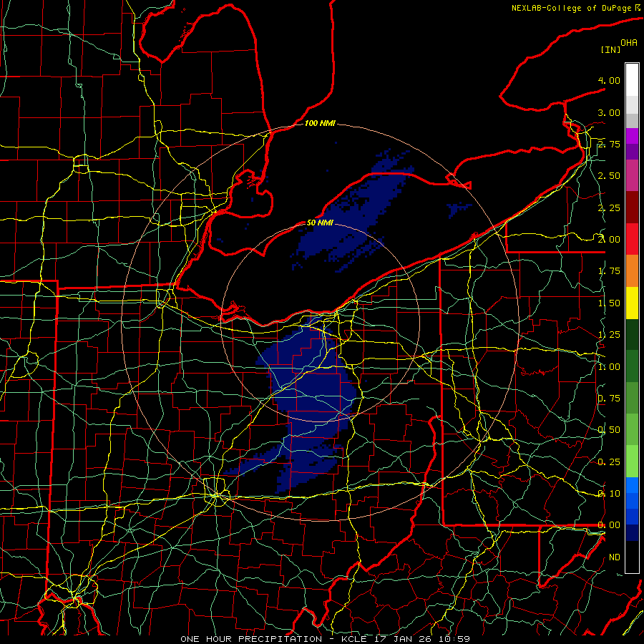Click the 0.25 legend value

609,462
